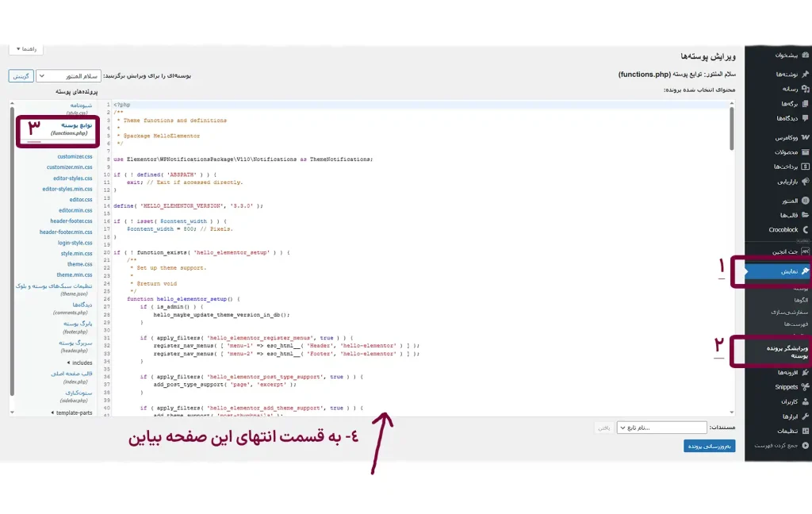Click the یافتن lookup button
The height and width of the screenshot is (514, 812).
[x=603, y=428]
